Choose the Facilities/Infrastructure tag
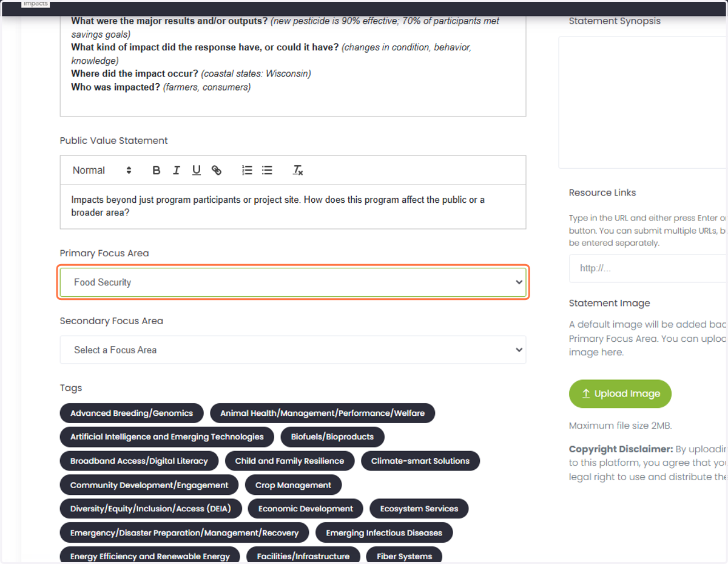This screenshot has width=728, height=564. click(x=303, y=556)
